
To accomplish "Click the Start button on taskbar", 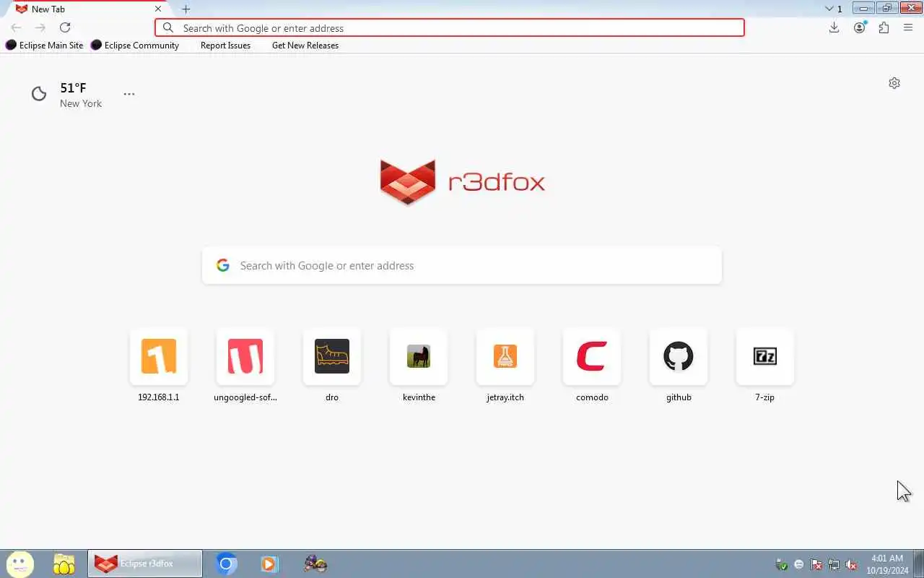I will (19, 564).
